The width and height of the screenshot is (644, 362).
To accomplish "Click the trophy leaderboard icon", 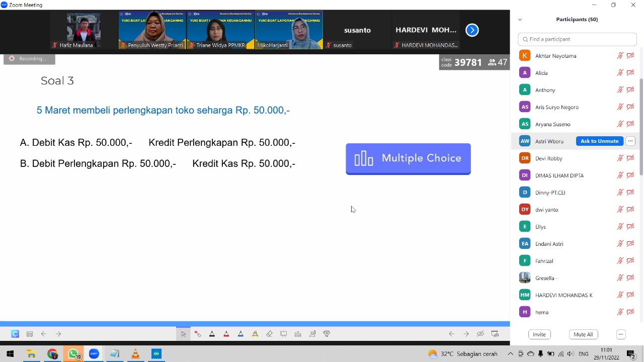I will point(327,334).
